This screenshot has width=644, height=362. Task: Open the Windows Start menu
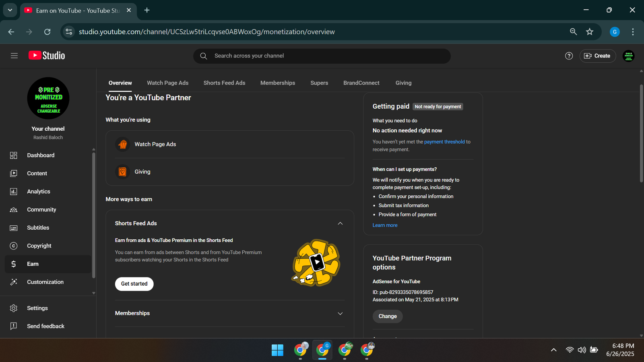coord(277,350)
